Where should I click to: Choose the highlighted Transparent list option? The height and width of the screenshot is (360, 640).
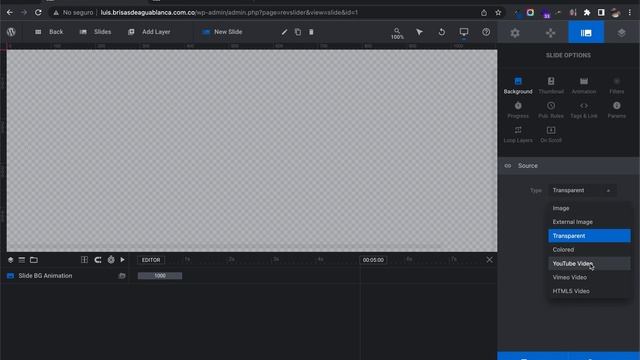point(589,236)
